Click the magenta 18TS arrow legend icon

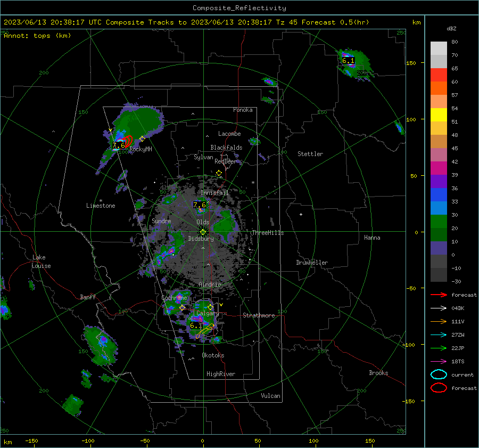(x=439, y=362)
